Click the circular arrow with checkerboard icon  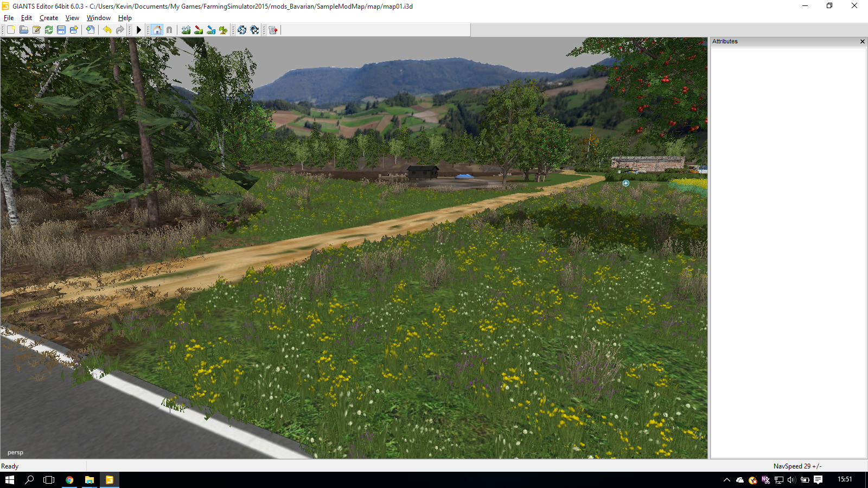pyautogui.click(x=254, y=30)
